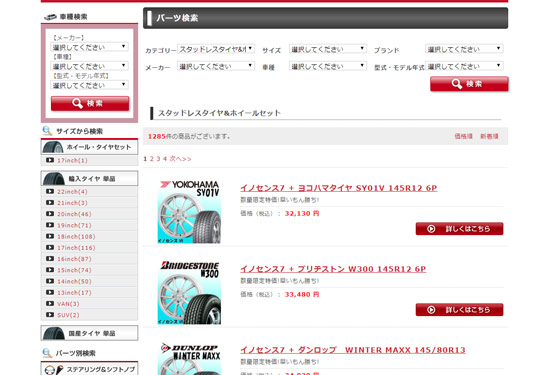The image size is (550, 375).
Task: Click the Bridgestone W300 product thumbnail
Action: pyautogui.click(x=189, y=293)
